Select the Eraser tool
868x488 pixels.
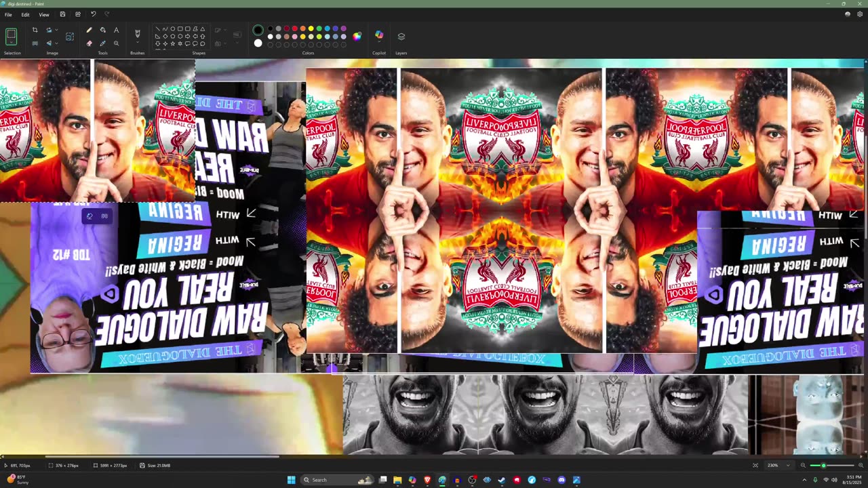click(89, 43)
